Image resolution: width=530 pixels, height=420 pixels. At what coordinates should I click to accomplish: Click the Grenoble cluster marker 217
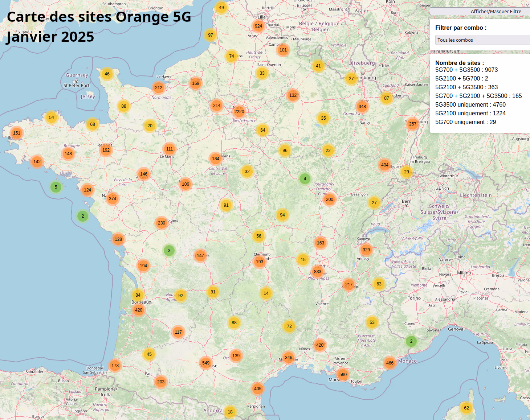tap(349, 285)
